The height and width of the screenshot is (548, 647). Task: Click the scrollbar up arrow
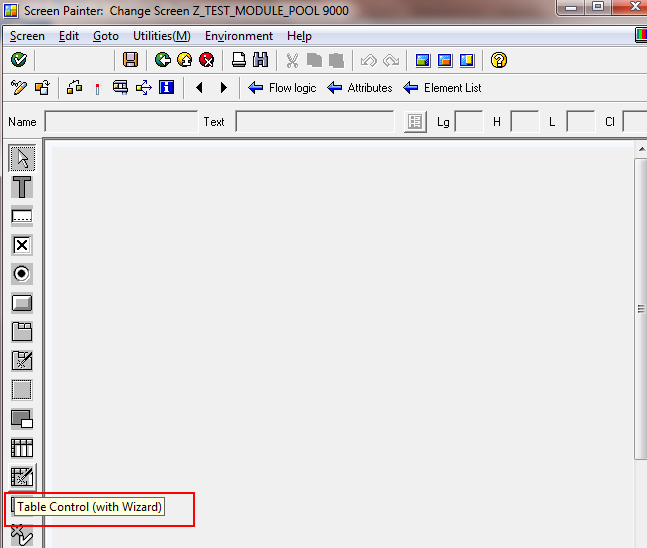pyautogui.click(x=642, y=149)
